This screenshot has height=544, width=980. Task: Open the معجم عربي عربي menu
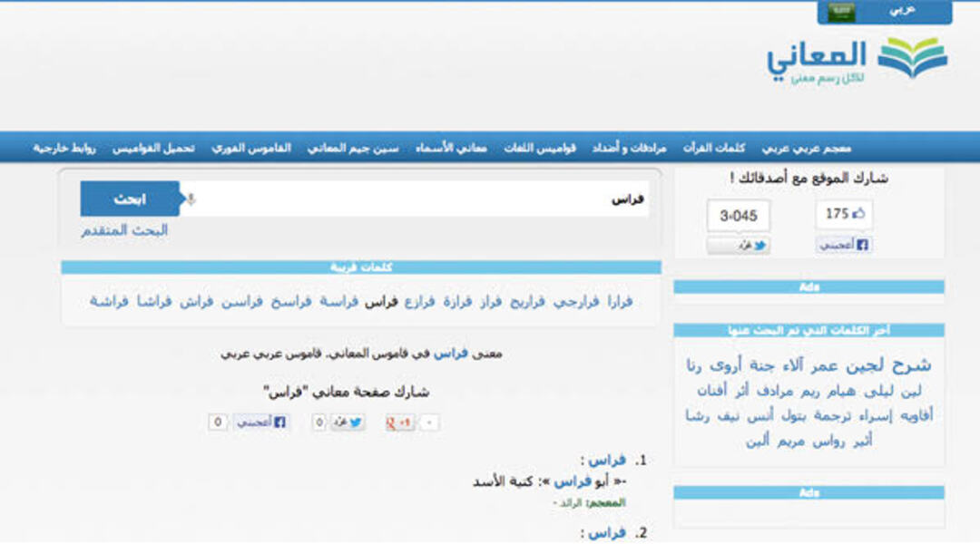[807, 148]
